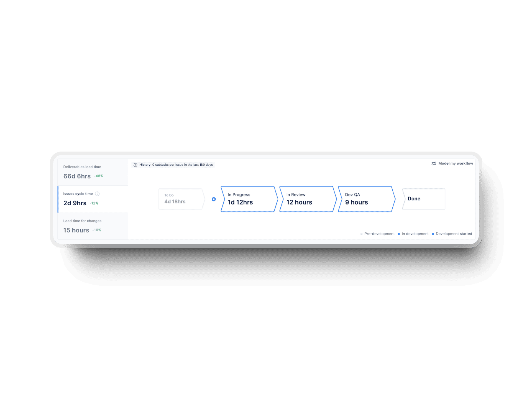Open the Issues cycle time info tooltip
Image resolution: width=532 pixels, height=399 pixels.
97,194
